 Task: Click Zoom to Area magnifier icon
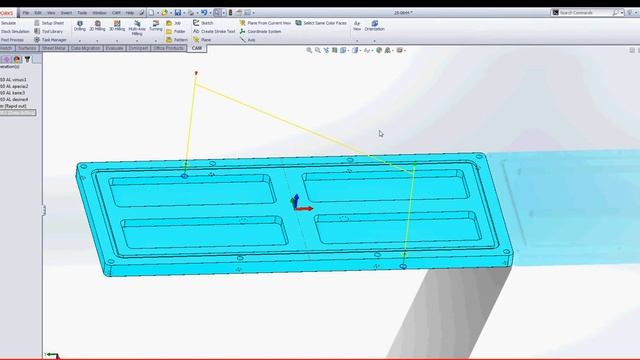point(318,50)
